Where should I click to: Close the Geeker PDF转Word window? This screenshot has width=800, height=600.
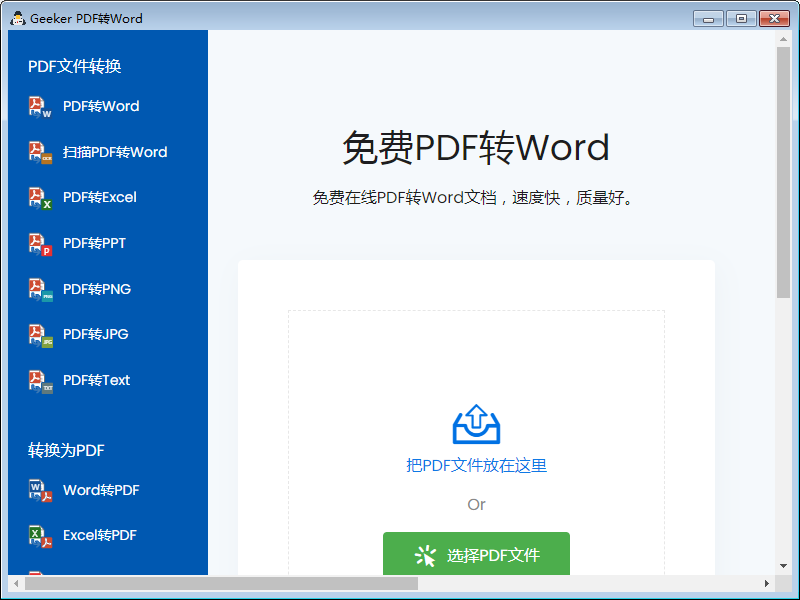774,19
